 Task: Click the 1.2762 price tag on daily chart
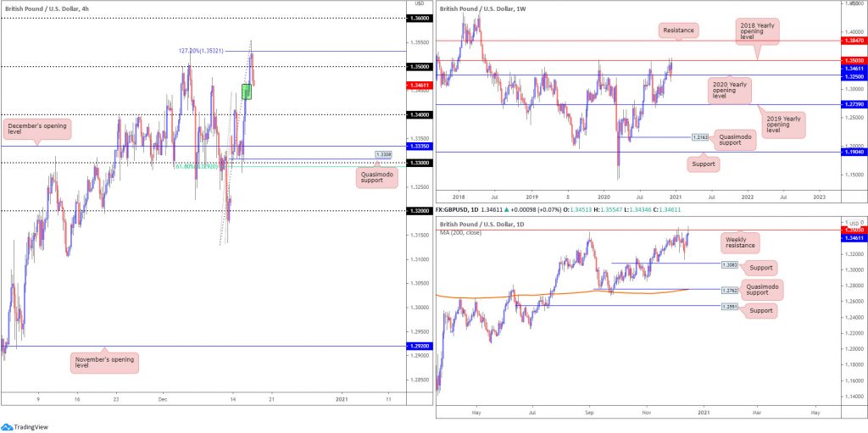pyautogui.click(x=730, y=290)
